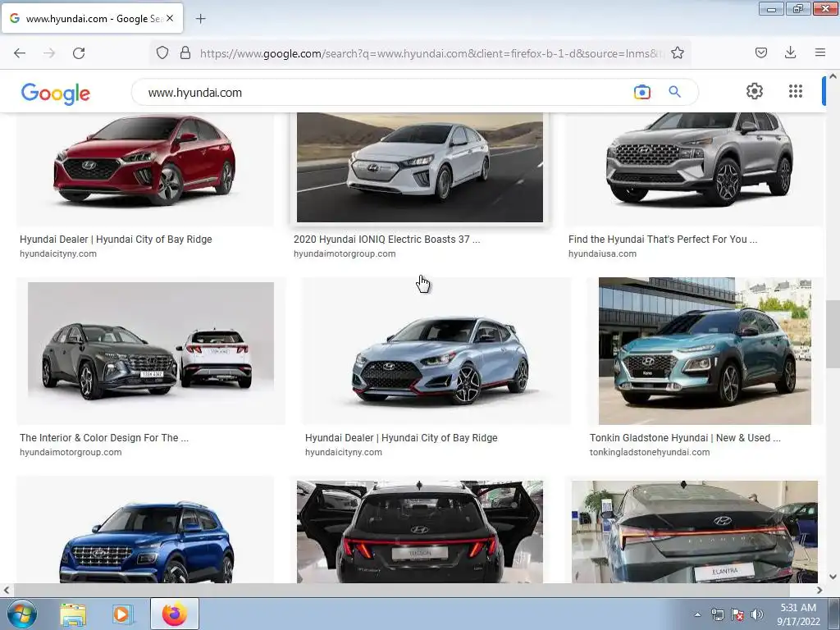Open light blue Veloster N image

pos(436,351)
